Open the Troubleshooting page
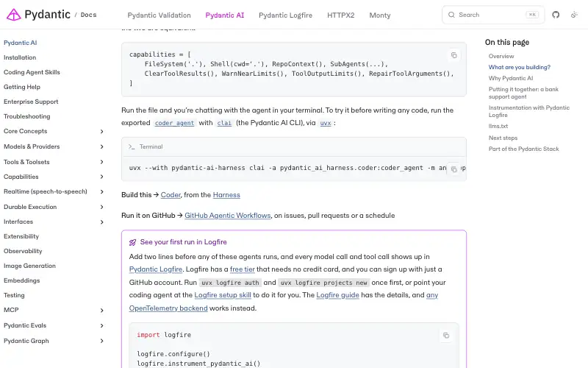Screen dimensions: 588x368 tap(27, 116)
